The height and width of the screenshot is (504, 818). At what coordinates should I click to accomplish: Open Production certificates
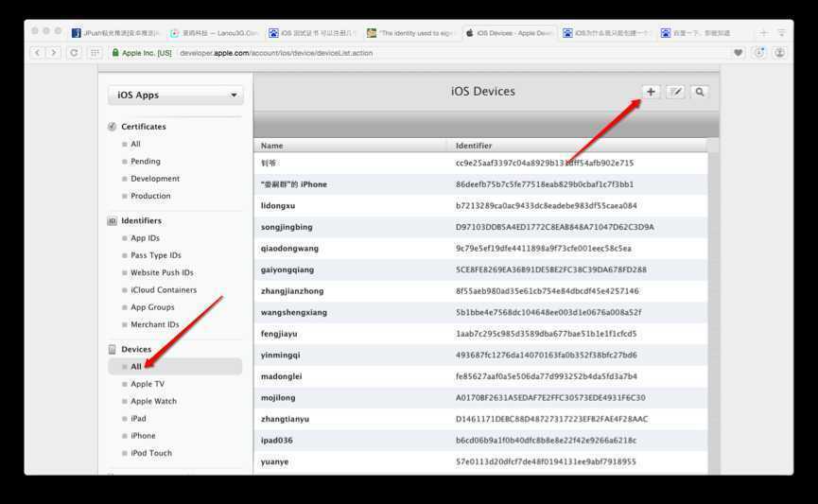(150, 196)
